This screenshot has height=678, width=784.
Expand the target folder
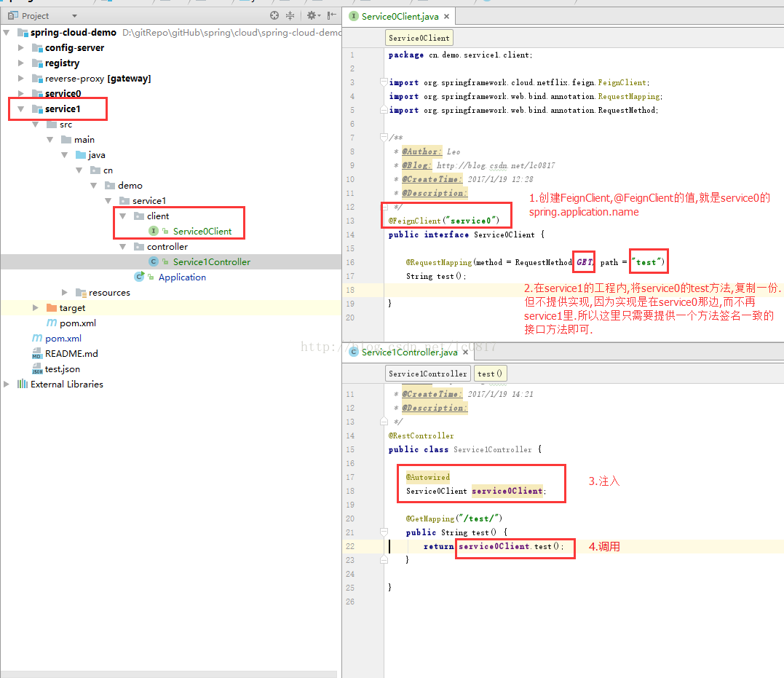click(36, 308)
